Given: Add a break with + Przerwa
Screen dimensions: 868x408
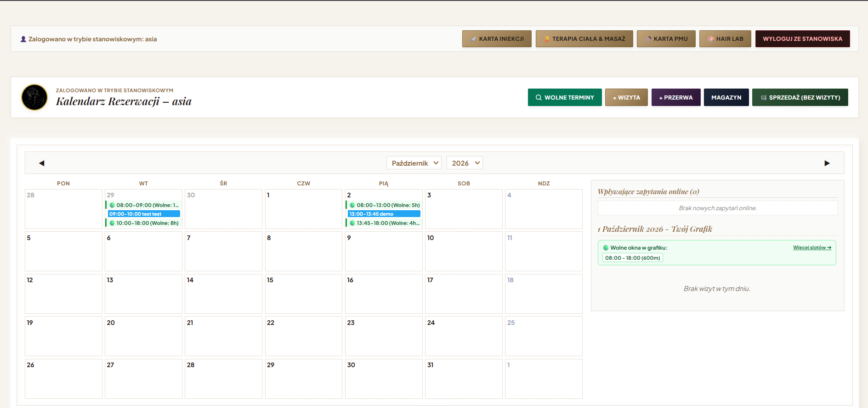Looking at the screenshot, I should pos(676,97).
